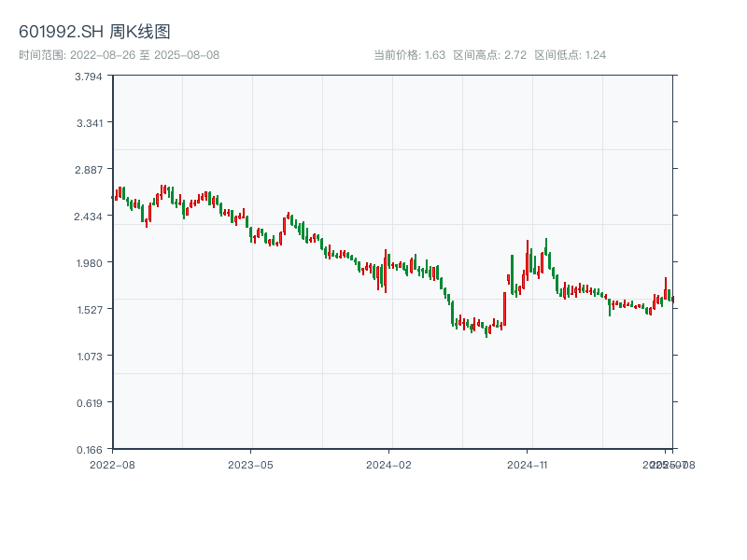The height and width of the screenshot is (560, 747).
Task: Select the 2023-05 x-axis date label
Action: [250, 464]
